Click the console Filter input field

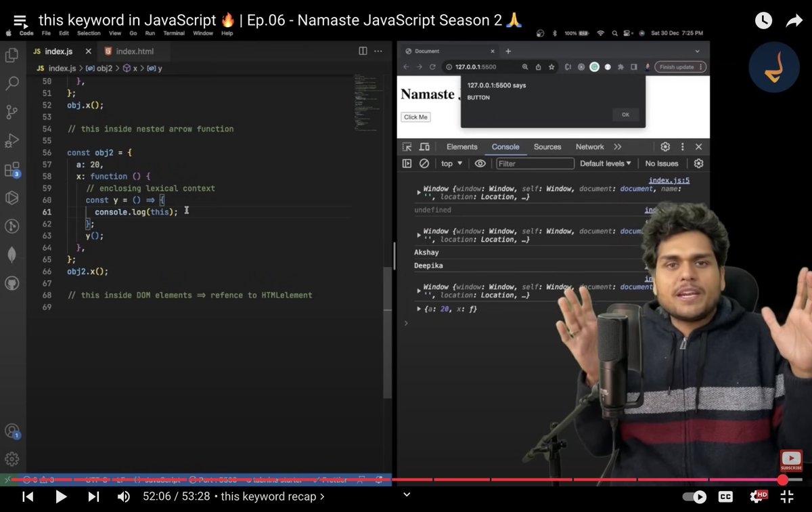coord(535,163)
